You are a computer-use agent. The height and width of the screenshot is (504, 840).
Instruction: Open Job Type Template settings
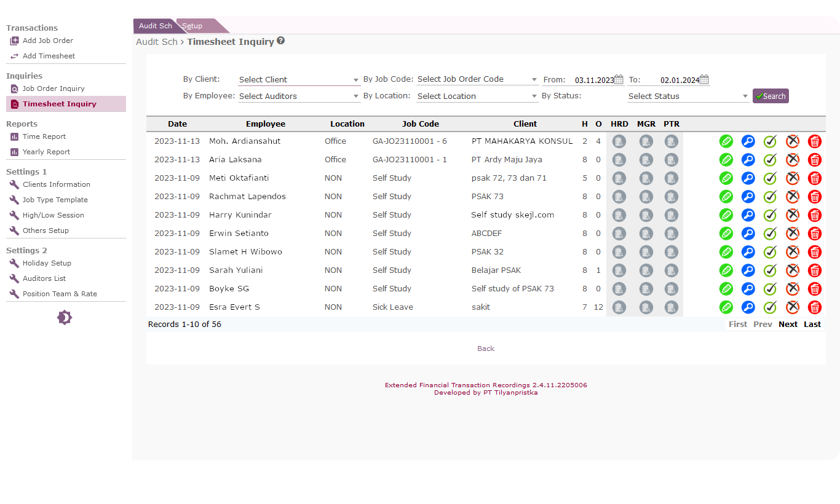(55, 200)
